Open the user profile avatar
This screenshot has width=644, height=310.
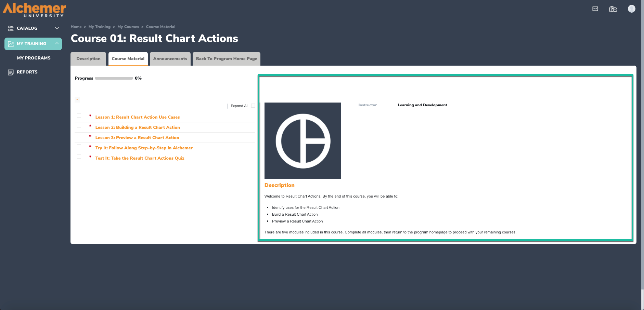point(632,9)
